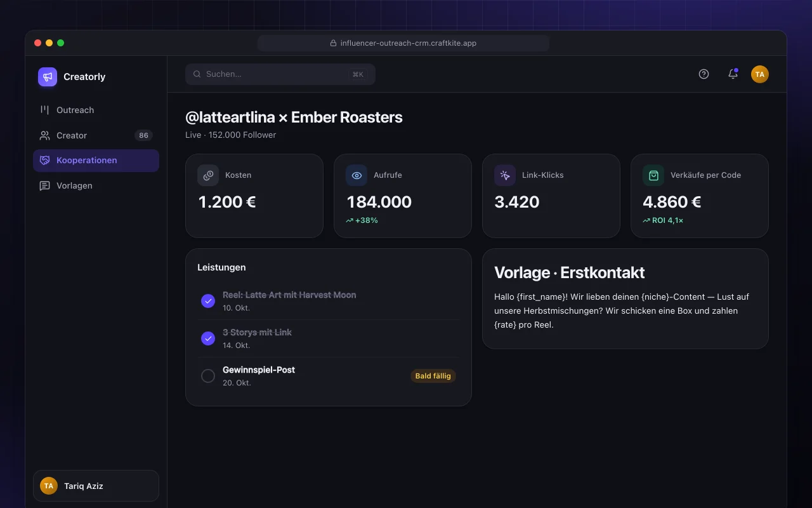The image size is (812, 508).
Task: Click the TA avatar in top bar
Action: tap(760, 74)
